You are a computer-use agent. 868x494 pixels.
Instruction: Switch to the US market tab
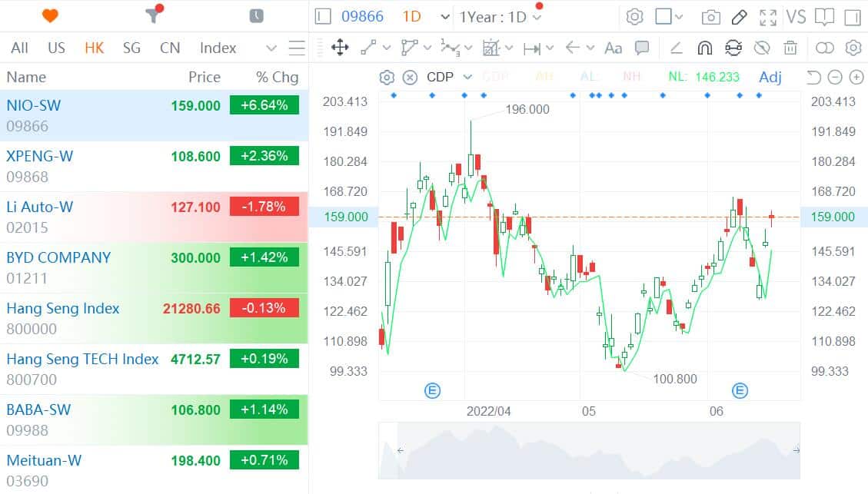[x=56, y=48]
